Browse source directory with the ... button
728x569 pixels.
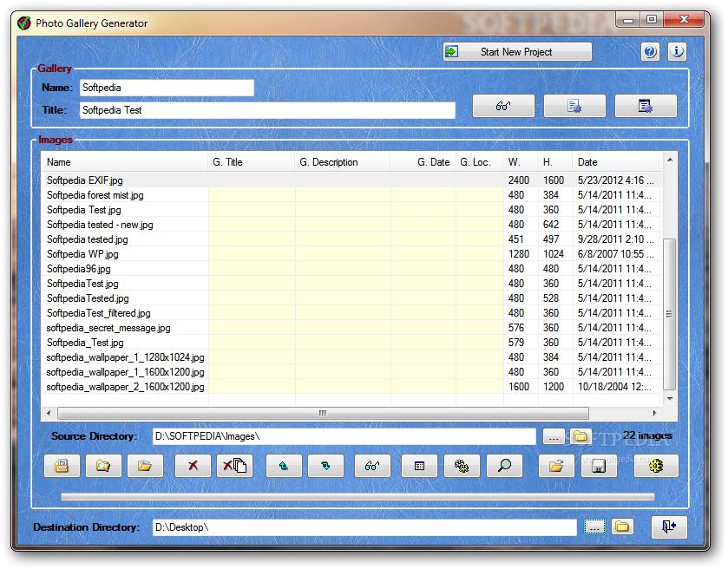[554, 437]
